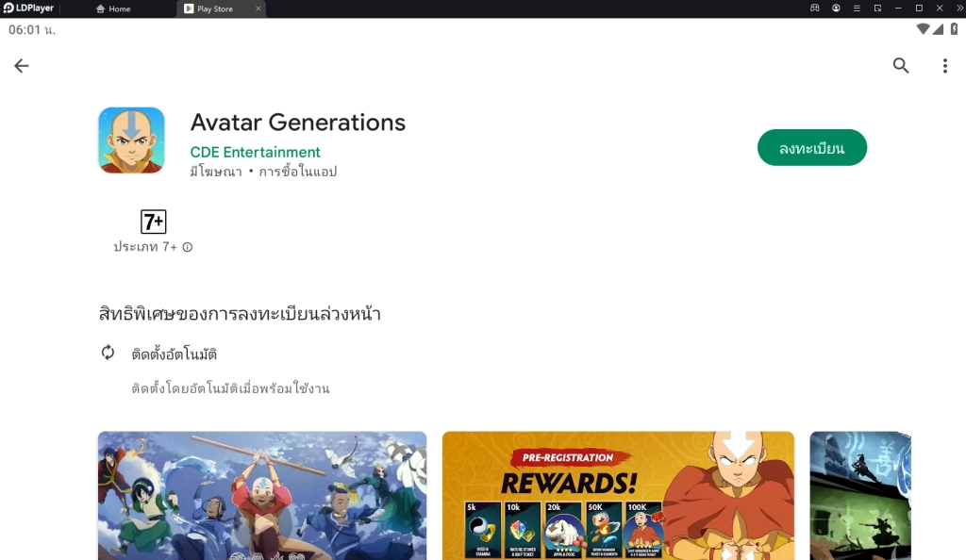Click the back arrow to leave the app page
Viewport: 966px width, 560px height.
[x=21, y=65]
